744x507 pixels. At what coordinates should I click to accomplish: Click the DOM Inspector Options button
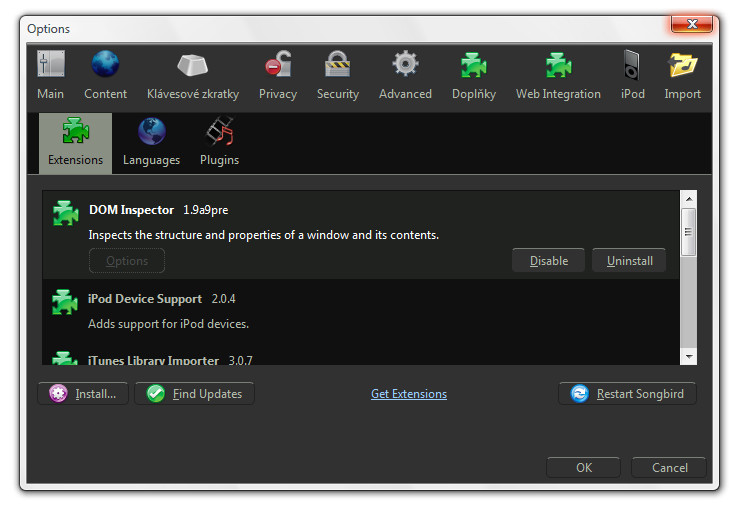click(x=127, y=261)
